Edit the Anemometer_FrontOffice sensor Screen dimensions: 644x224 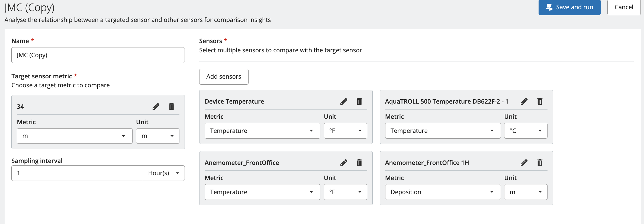pos(344,163)
